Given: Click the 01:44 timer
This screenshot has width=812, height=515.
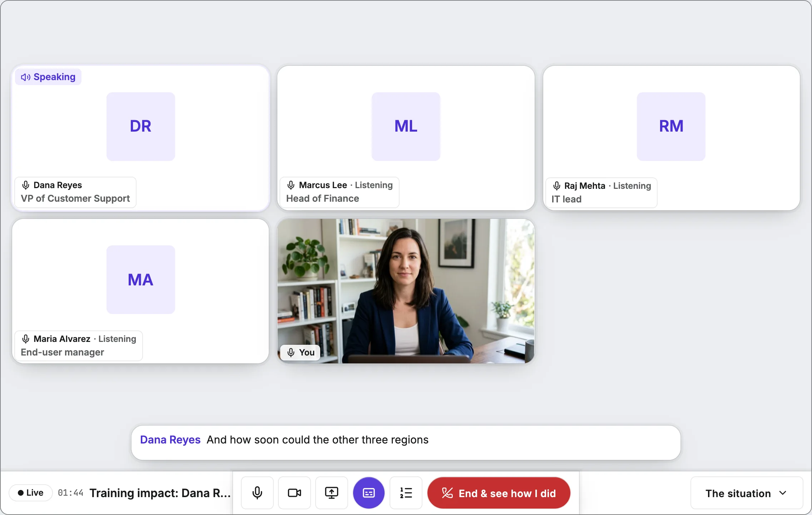Looking at the screenshot, I should (70, 493).
